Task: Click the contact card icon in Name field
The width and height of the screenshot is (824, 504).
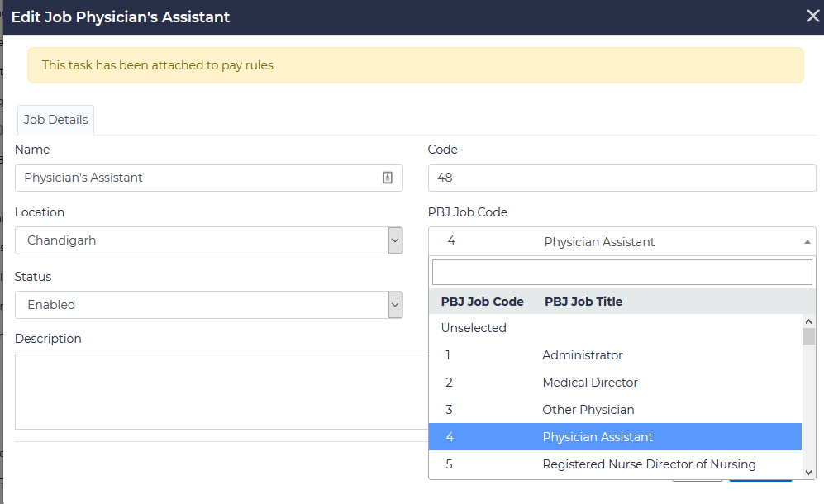Action: click(388, 178)
